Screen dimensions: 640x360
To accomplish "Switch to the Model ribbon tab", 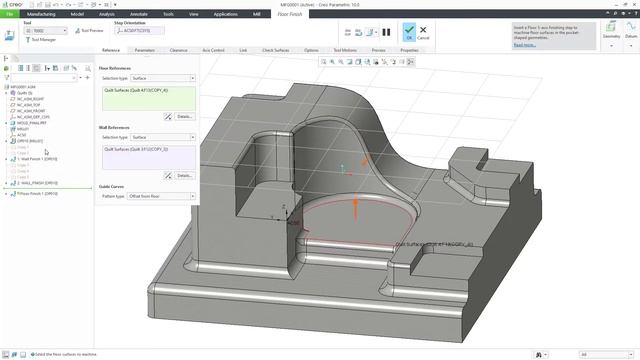I will coord(77,14).
